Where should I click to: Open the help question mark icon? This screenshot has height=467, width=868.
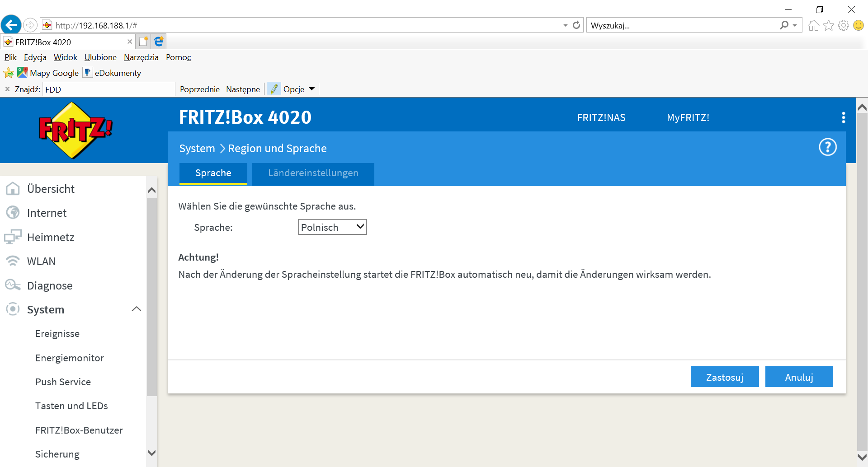coord(828,147)
